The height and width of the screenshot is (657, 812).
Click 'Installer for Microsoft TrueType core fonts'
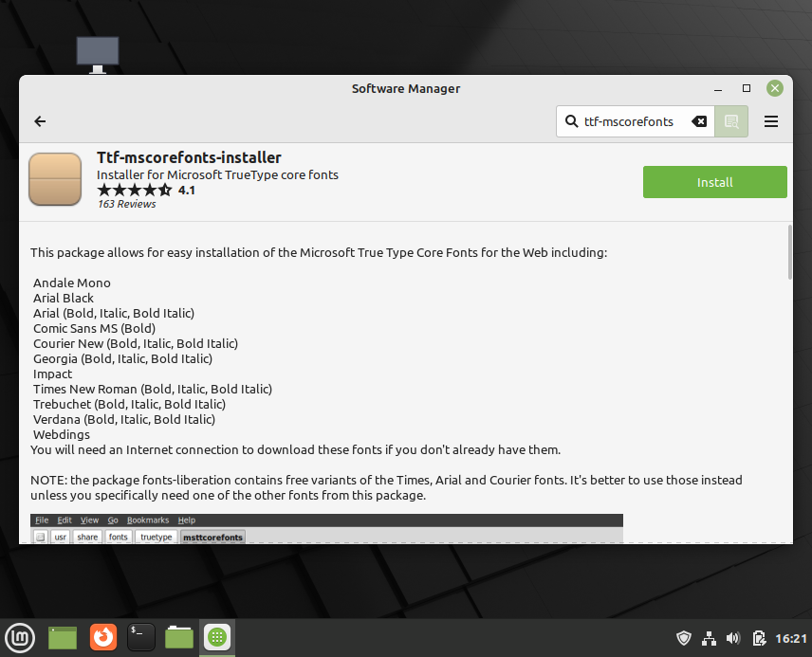point(217,174)
